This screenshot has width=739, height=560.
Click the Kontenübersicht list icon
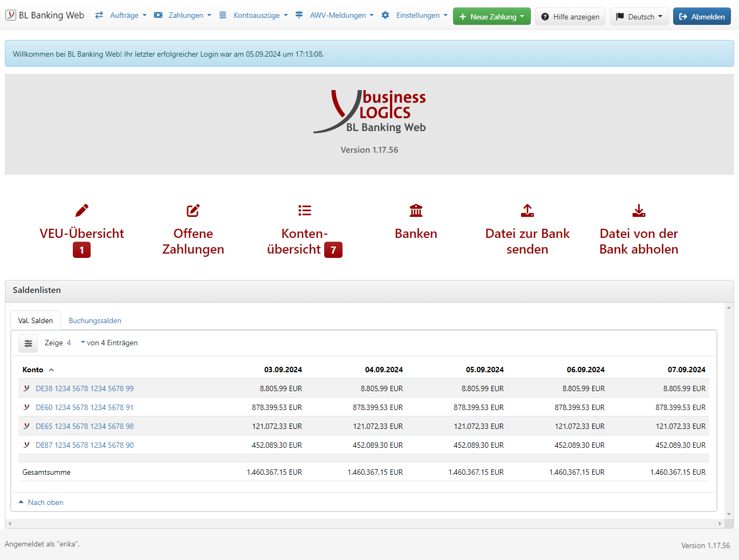305,210
